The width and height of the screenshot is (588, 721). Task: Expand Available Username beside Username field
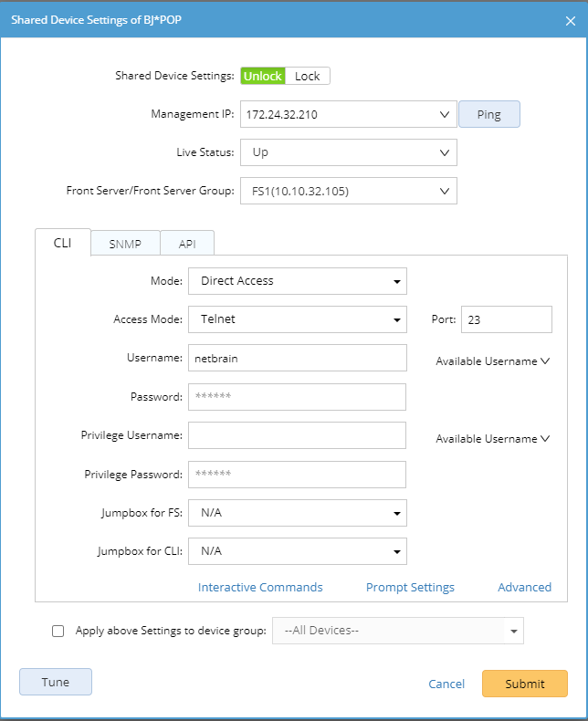[493, 360]
